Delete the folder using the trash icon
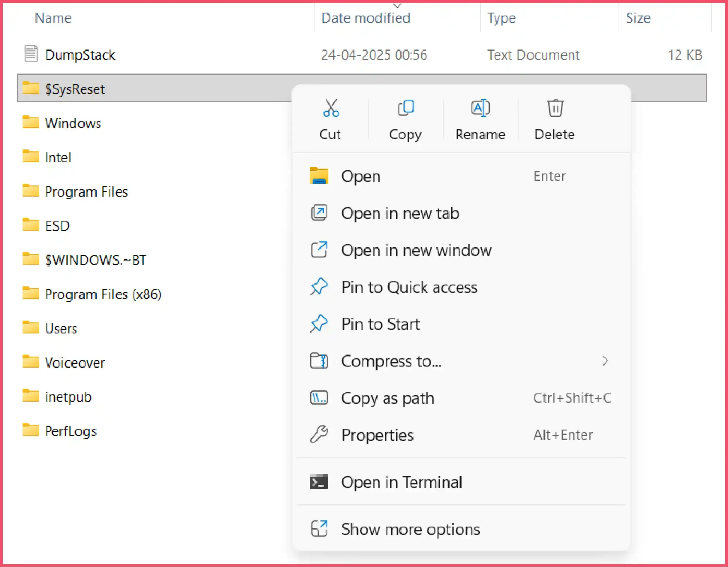This screenshot has width=728, height=567. [x=554, y=108]
